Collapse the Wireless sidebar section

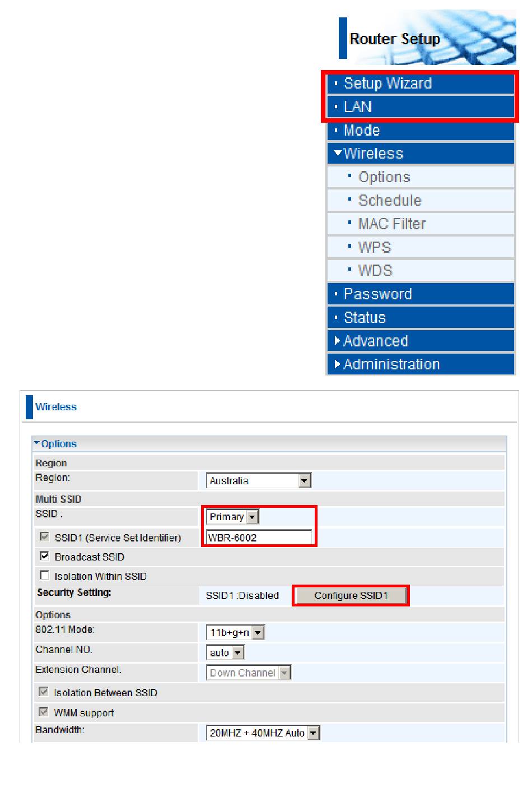tap(373, 154)
